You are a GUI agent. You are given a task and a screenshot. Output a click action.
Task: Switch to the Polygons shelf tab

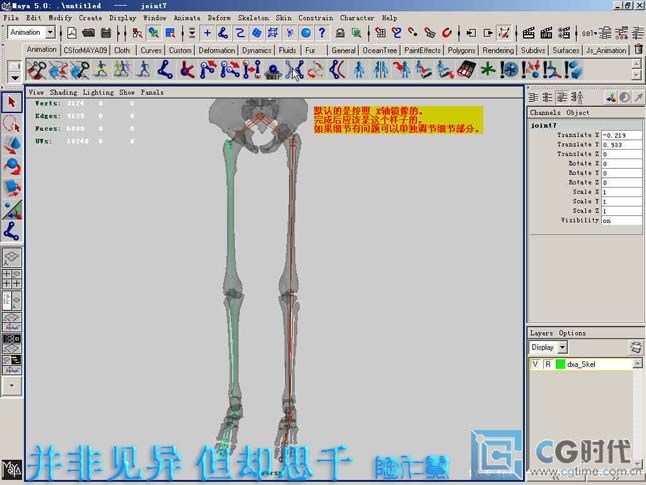[x=461, y=50]
